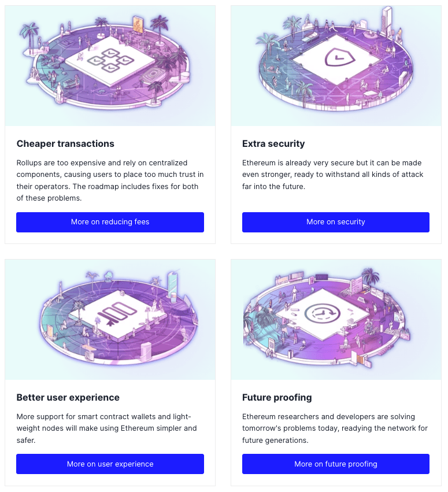The height and width of the screenshot is (492, 448).
Task: Click the 'More on reducing fees' button
Action: 110,222
